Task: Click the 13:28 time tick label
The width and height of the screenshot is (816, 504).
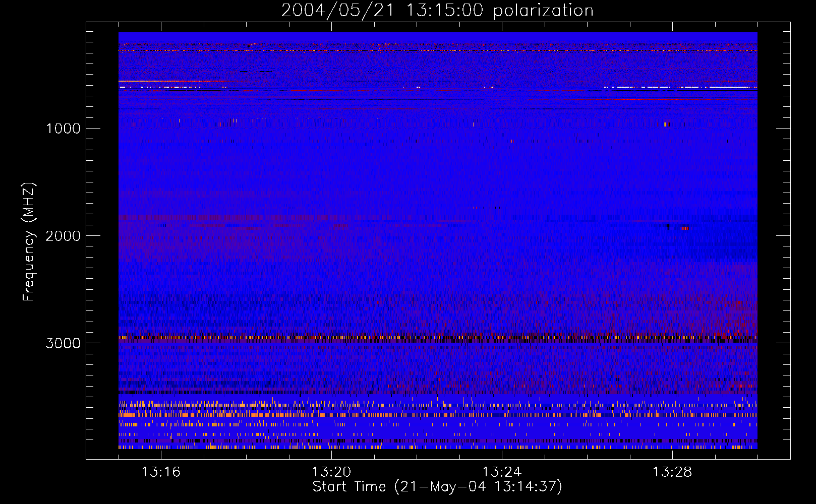Action: point(672,472)
